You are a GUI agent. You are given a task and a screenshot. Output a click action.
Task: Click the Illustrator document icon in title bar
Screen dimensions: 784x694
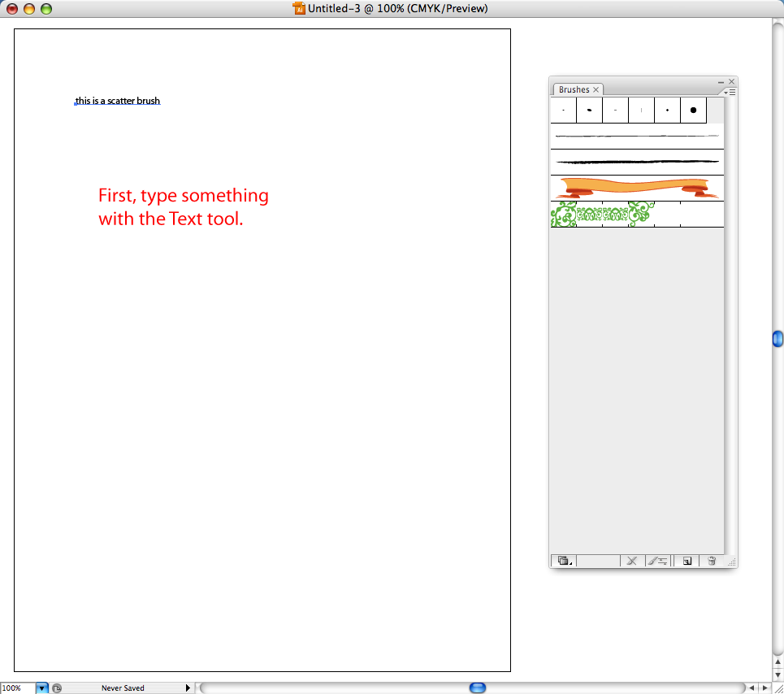coord(299,8)
